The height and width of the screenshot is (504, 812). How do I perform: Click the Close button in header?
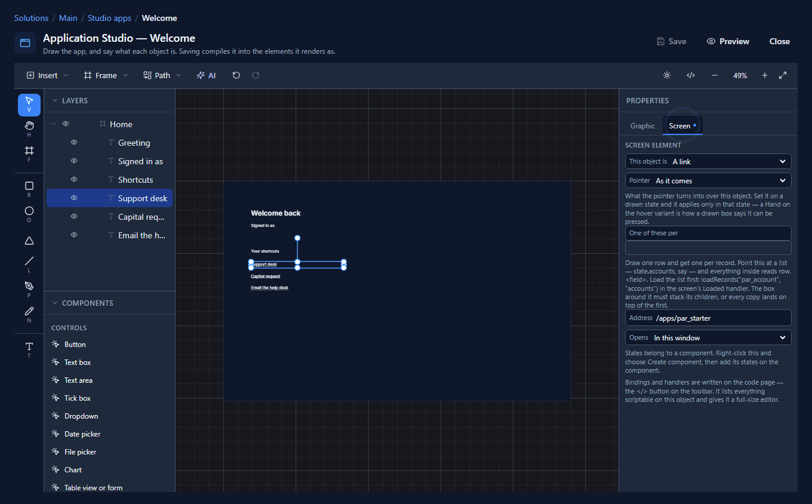coord(779,41)
